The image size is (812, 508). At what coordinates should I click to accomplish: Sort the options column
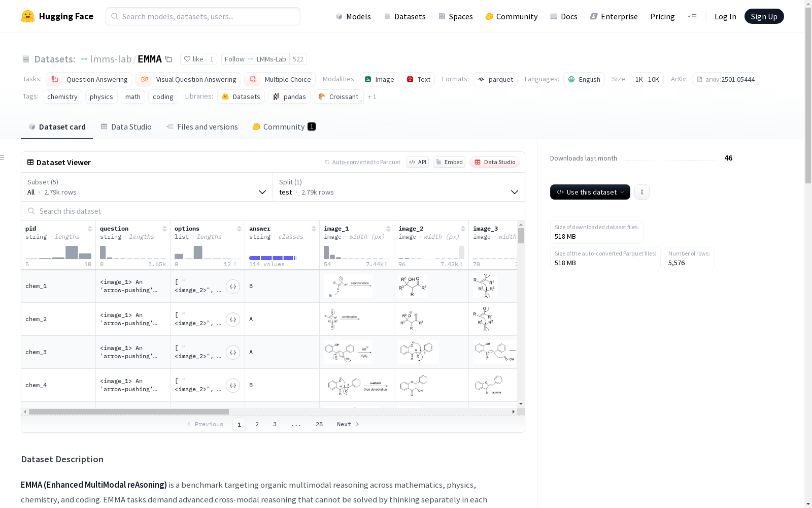[239, 229]
